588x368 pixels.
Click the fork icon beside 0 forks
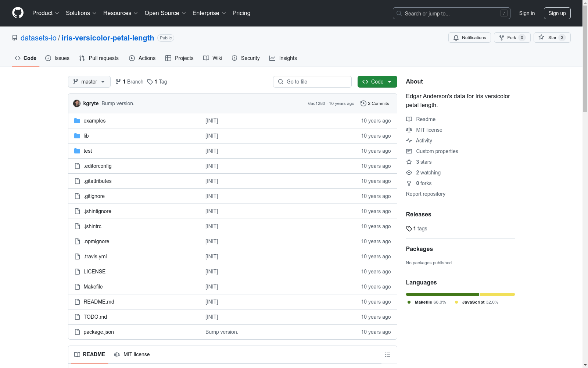click(x=409, y=183)
